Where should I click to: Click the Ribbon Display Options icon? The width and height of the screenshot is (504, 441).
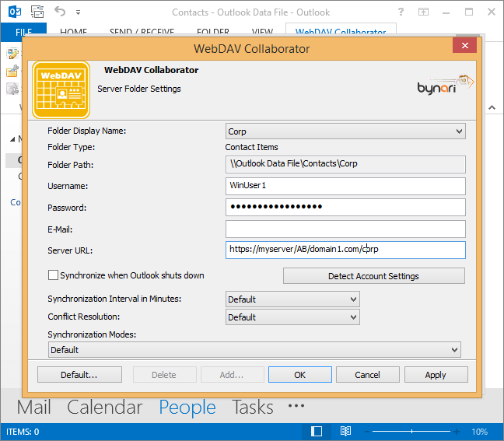click(423, 12)
